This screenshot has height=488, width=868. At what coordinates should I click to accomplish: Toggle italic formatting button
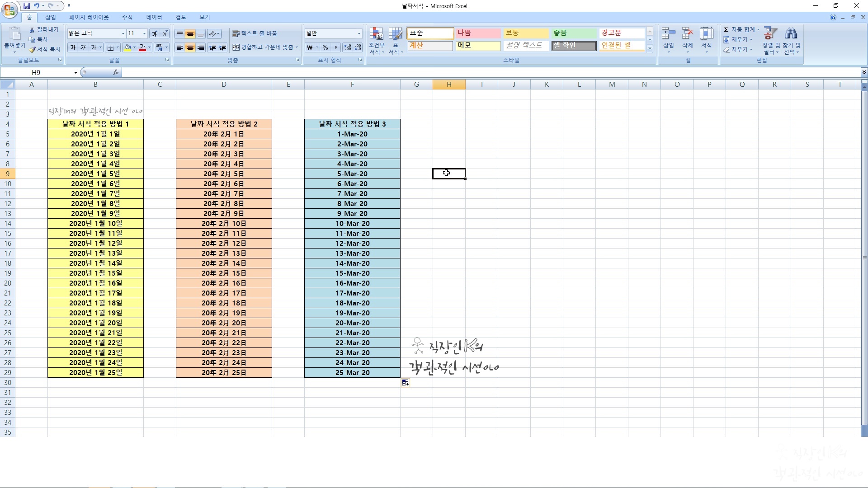(x=83, y=47)
